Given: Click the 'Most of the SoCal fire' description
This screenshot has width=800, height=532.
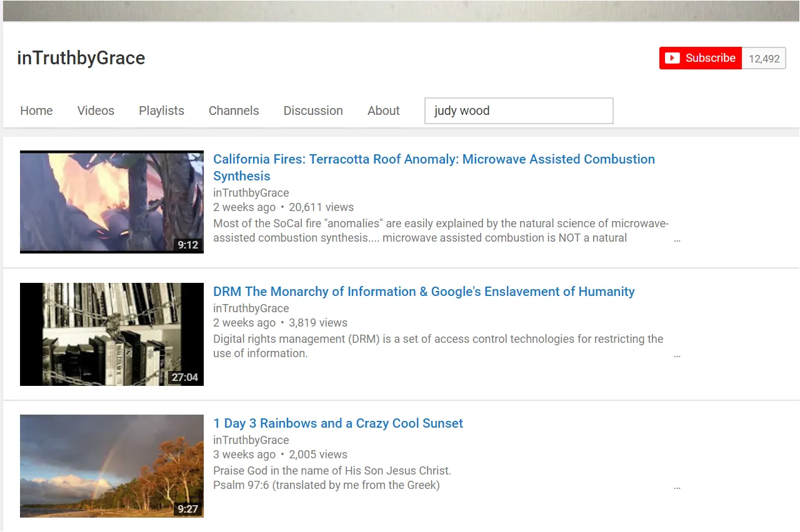Looking at the screenshot, I should click(x=441, y=231).
